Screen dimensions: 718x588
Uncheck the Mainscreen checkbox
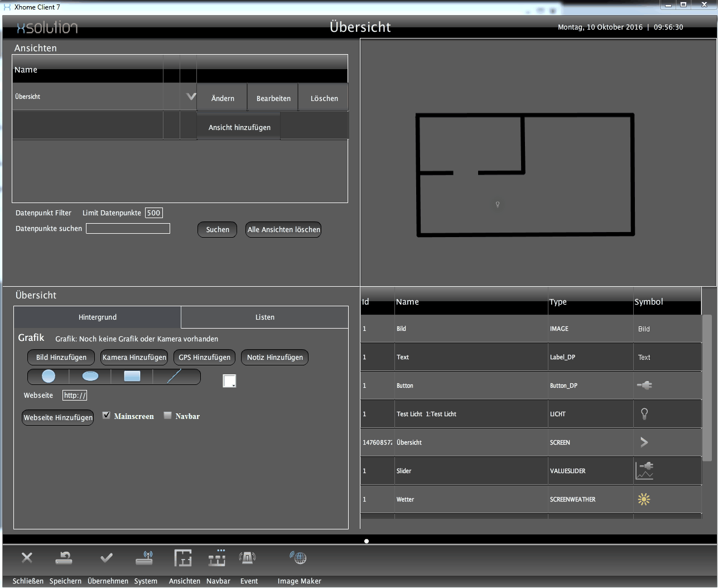107,415
